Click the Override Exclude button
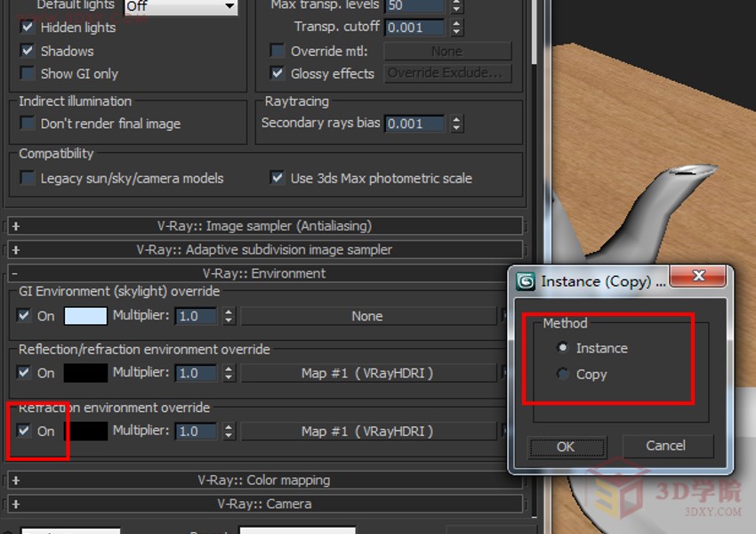 pyautogui.click(x=447, y=73)
